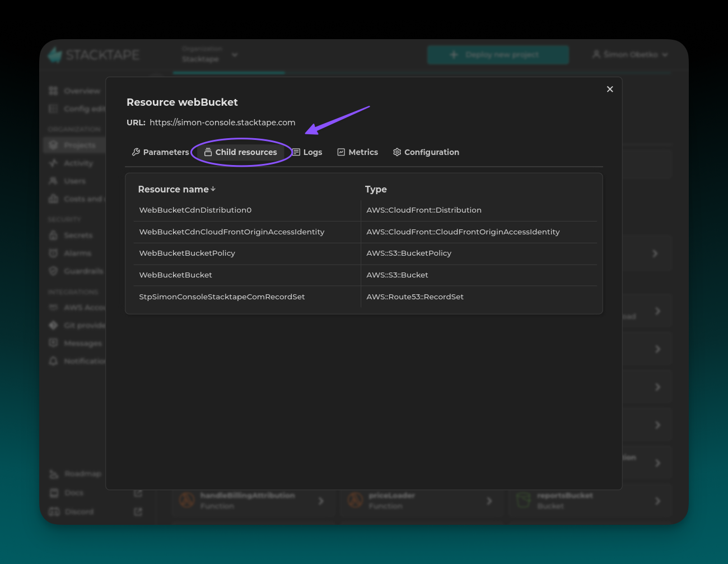
Task: Open Messages in the background sidebar
Action: coord(76,343)
